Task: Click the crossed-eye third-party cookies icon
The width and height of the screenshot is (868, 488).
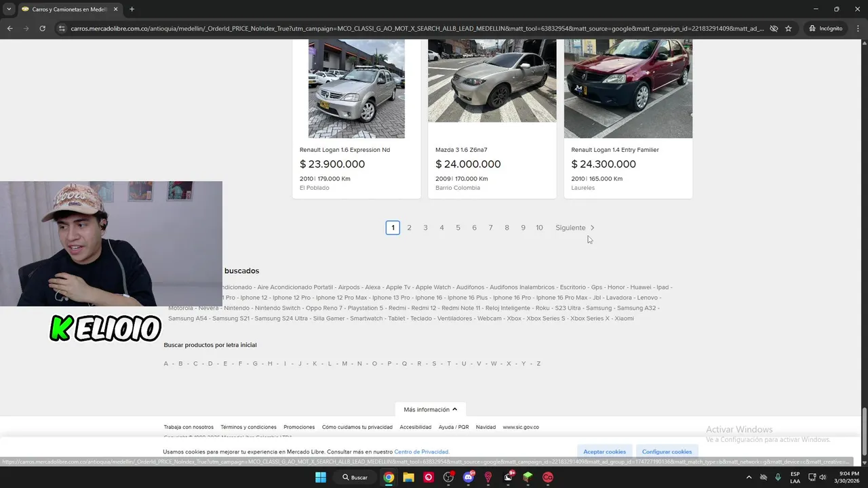Action: [x=774, y=28]
